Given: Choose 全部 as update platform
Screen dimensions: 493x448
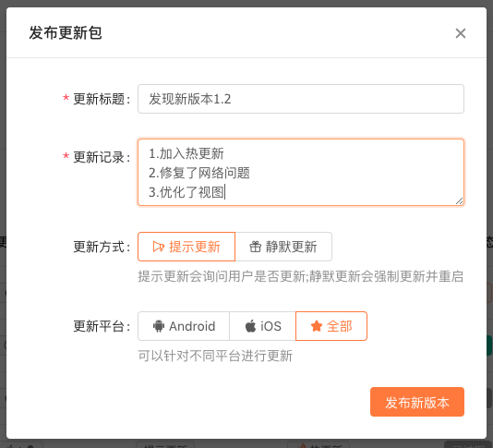Looking at the screenshot, I should tap(331, 326).
